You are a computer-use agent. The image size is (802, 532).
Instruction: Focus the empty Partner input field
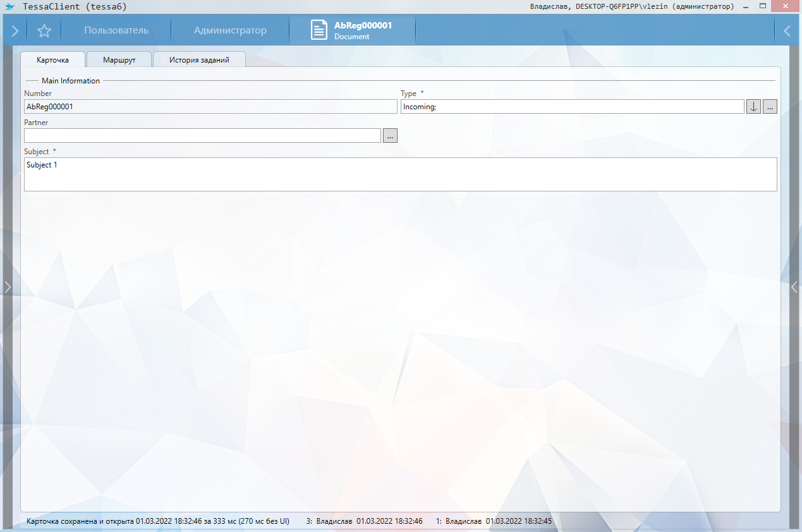[x=202, y=136]
